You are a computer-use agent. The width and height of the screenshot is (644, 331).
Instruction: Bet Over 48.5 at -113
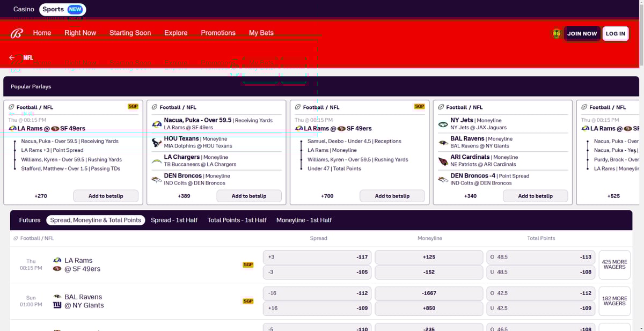point(540,257)
